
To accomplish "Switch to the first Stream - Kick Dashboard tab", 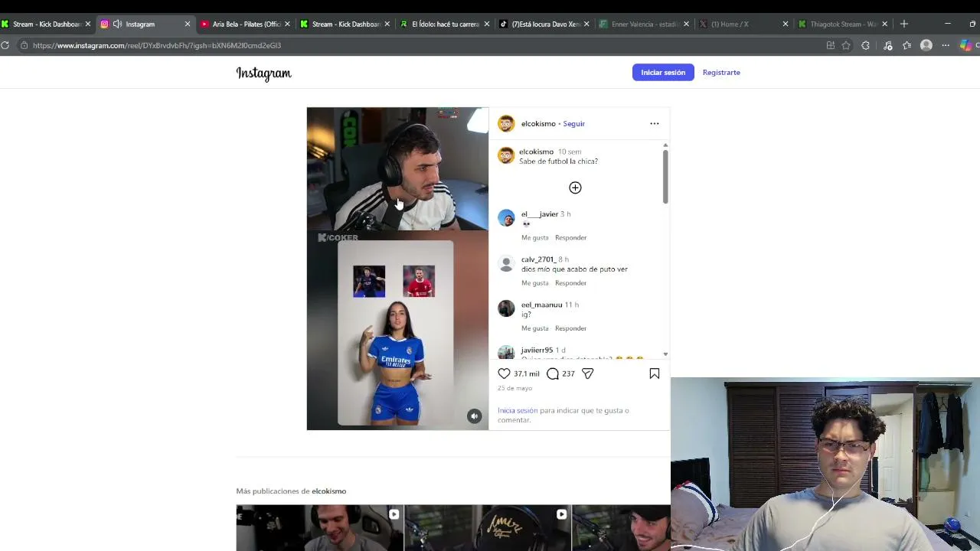I will 47,24.
